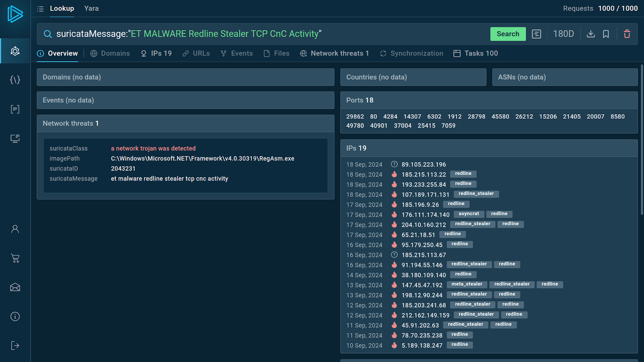Click IP address 107.189.171.131
Image resolution: width=644 pixels, height=362 pixels.
425,195
